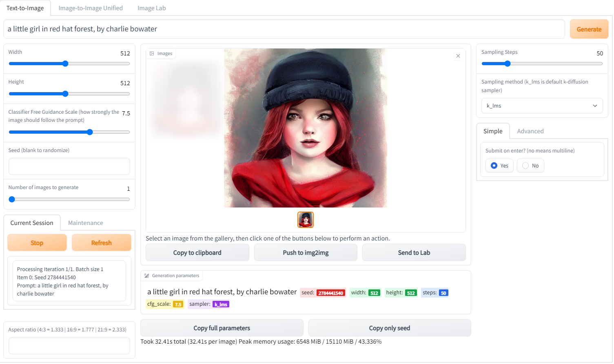Click the Seed input field

(69, 166)
